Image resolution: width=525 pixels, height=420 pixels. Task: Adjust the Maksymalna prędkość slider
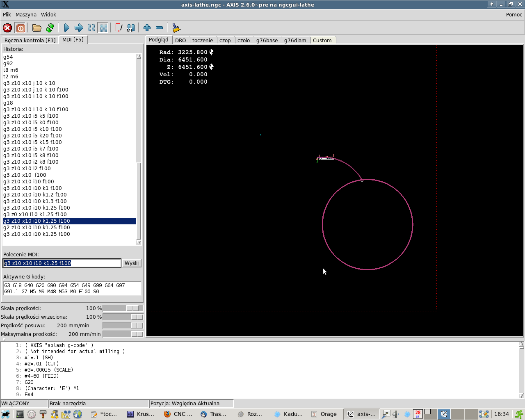123,334
